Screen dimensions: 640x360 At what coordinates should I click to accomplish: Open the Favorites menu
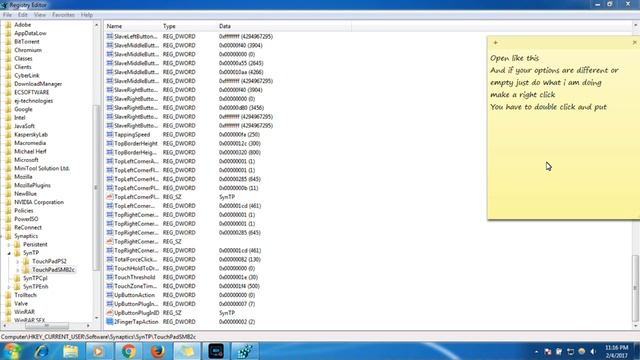click(x=63, y=15)
